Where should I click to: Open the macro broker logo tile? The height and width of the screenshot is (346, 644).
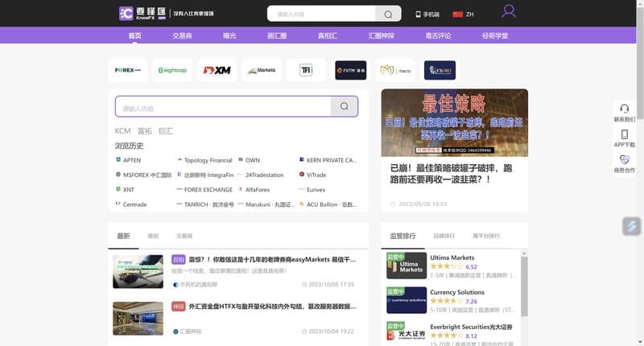(x=395, y=70)
